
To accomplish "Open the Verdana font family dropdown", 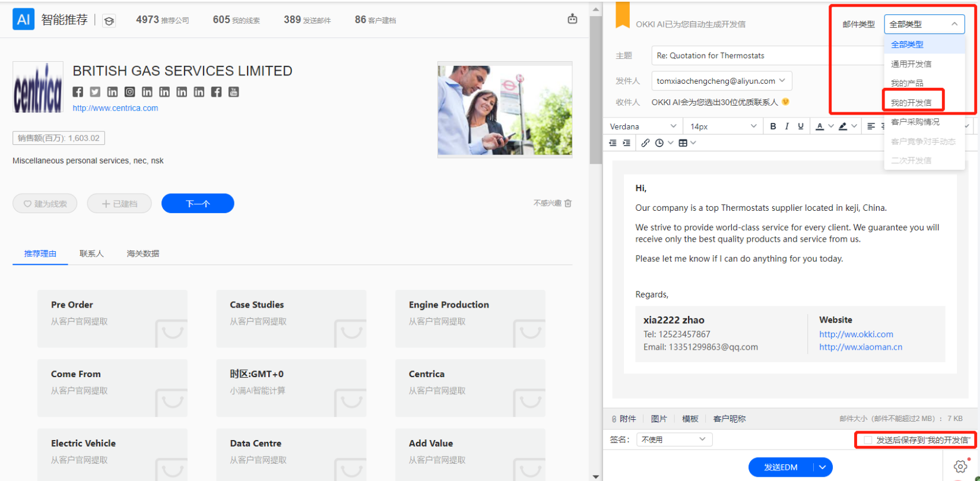I will [x=643, y=126].
